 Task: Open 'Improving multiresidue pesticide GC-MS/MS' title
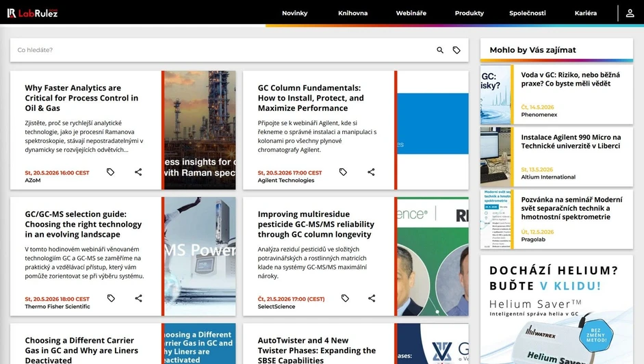[x=315, y=224]
